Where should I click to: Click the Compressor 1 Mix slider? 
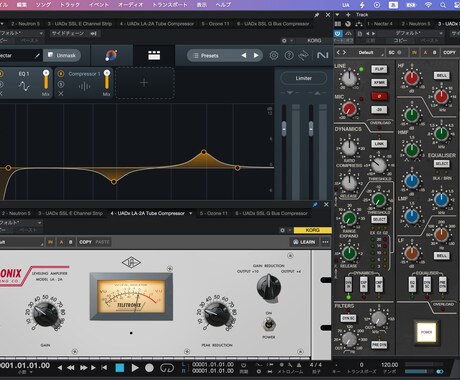point(107,80)
